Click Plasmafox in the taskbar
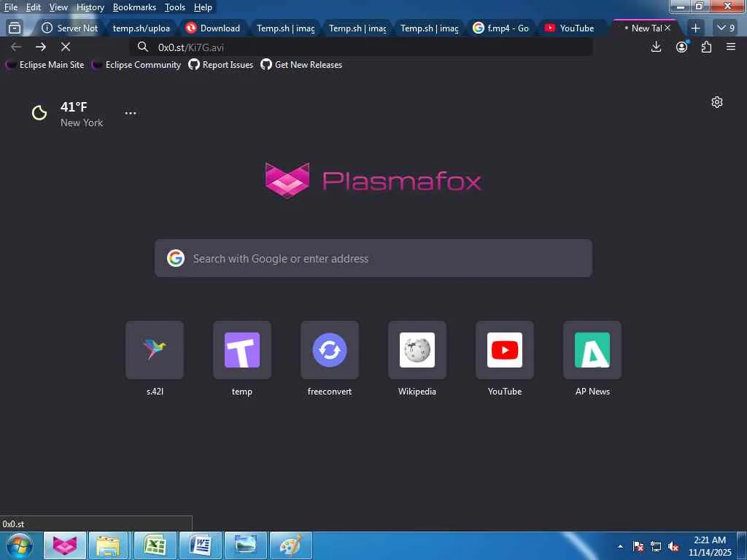This screenshot has height=560, width=747. pyautogui.click(x=65, y=545)
